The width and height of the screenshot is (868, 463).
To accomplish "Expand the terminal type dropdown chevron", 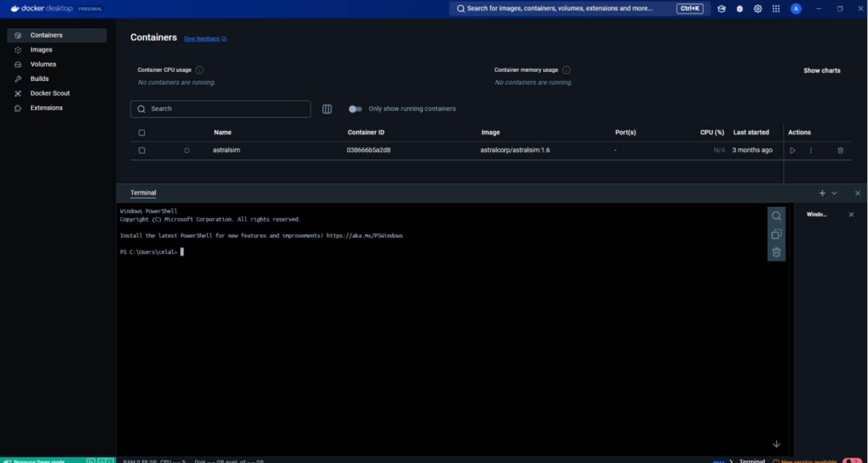I will pos(834,193).
